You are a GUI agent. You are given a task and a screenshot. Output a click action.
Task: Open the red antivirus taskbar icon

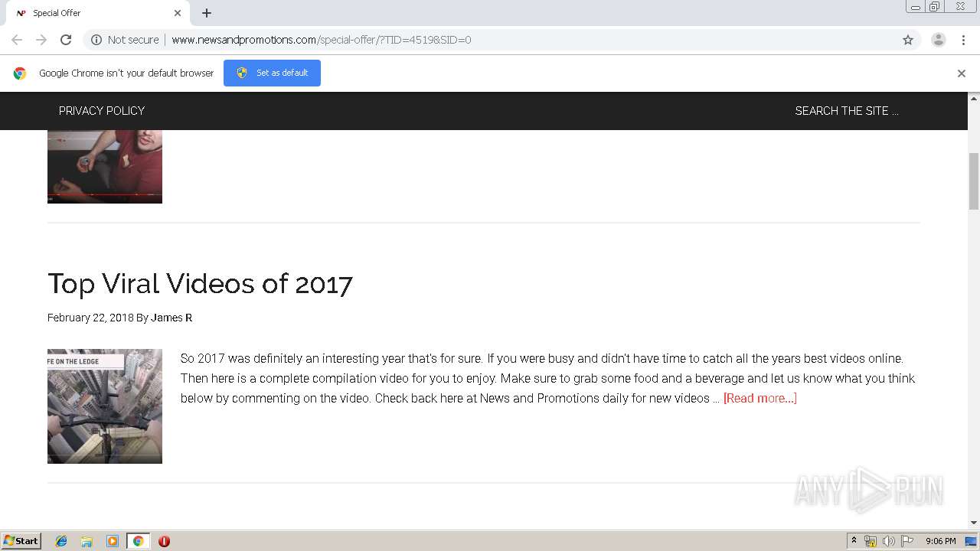(164, 541)
